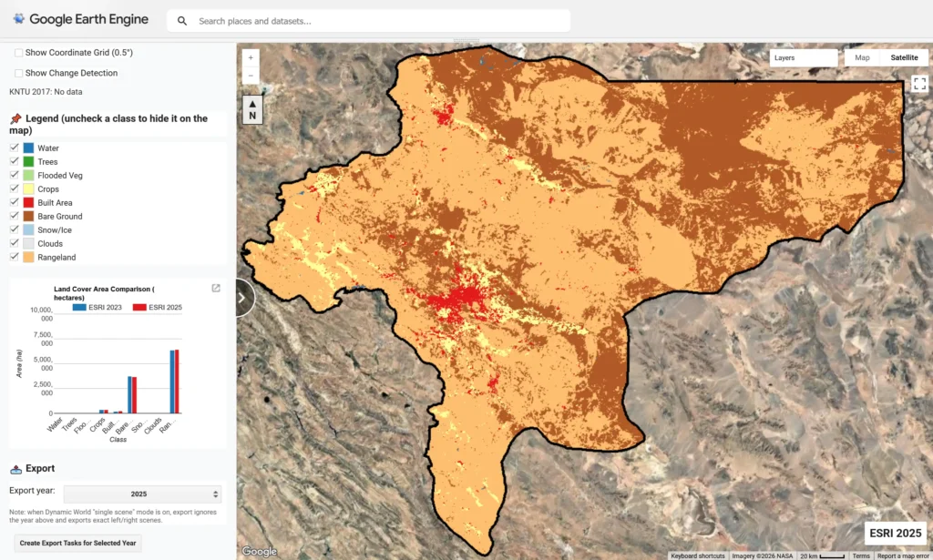Zoom in on the map
This screenshot has height=560, width=933.
coord(251,57)
